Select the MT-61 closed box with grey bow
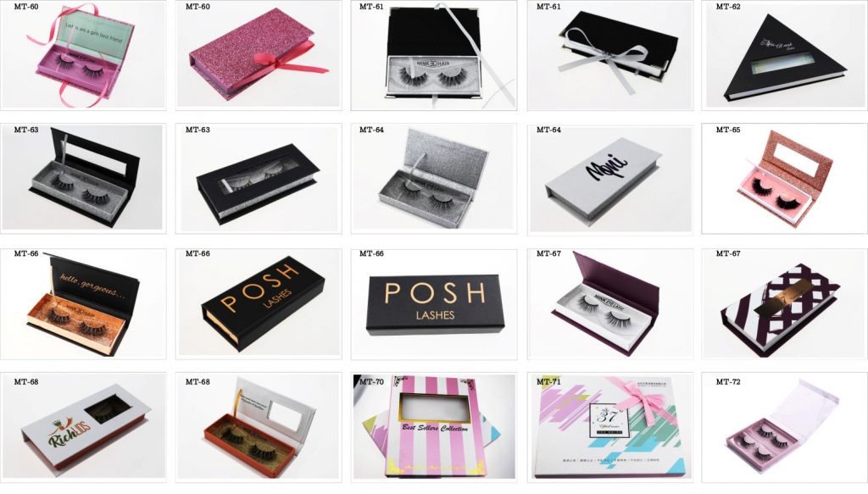 (609, 55)
